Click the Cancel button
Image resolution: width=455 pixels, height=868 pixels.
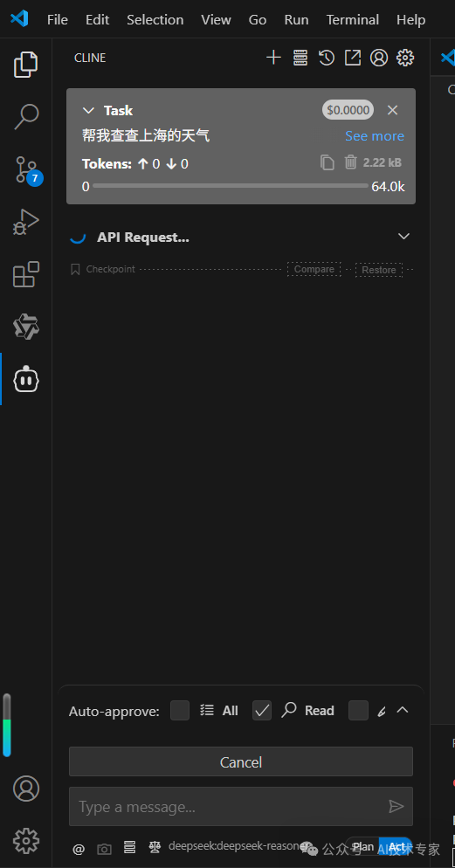pyautogui.click(x=241, y=761)
